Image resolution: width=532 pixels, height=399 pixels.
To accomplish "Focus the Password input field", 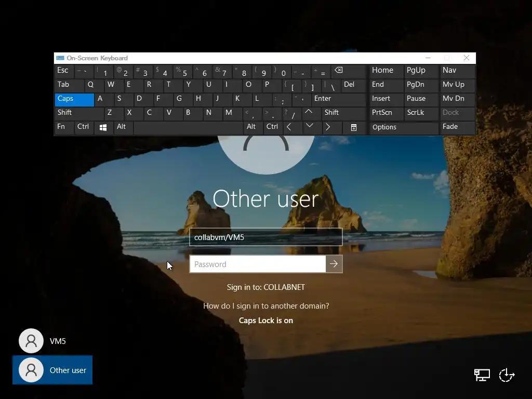I will [x=258, y=264].
